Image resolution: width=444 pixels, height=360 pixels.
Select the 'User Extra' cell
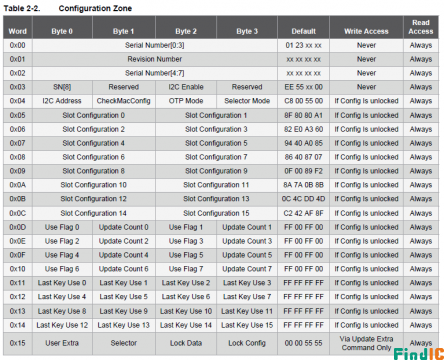click(x=62, y=343)
